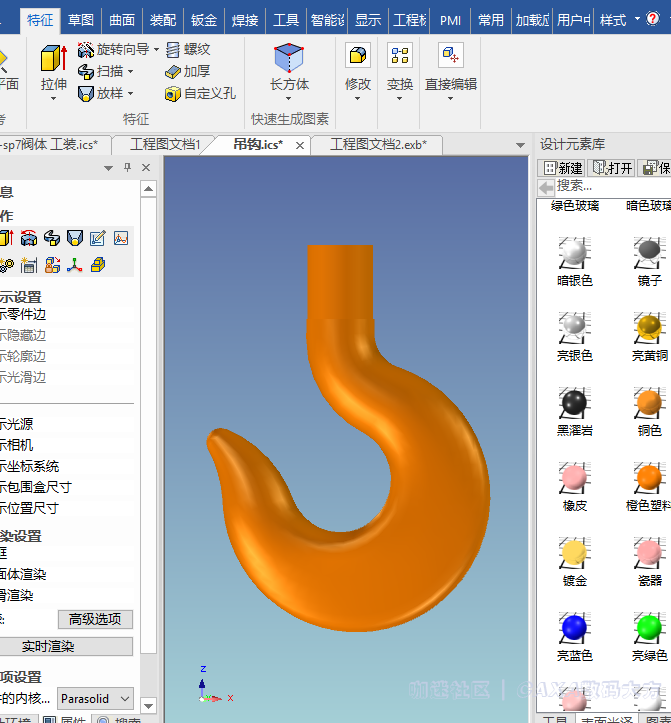Screen dimensions: 671x723
Task: Pin the left panel with pushpin icon
Action: [x=127, y=168]
